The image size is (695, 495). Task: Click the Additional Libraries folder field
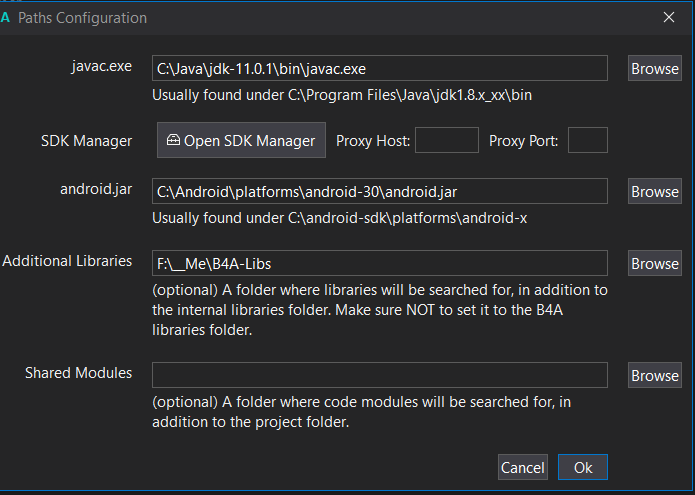pos(379,263)
